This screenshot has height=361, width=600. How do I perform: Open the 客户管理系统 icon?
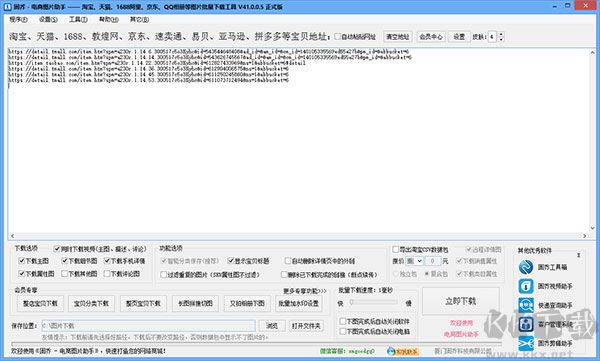[526, 324]
